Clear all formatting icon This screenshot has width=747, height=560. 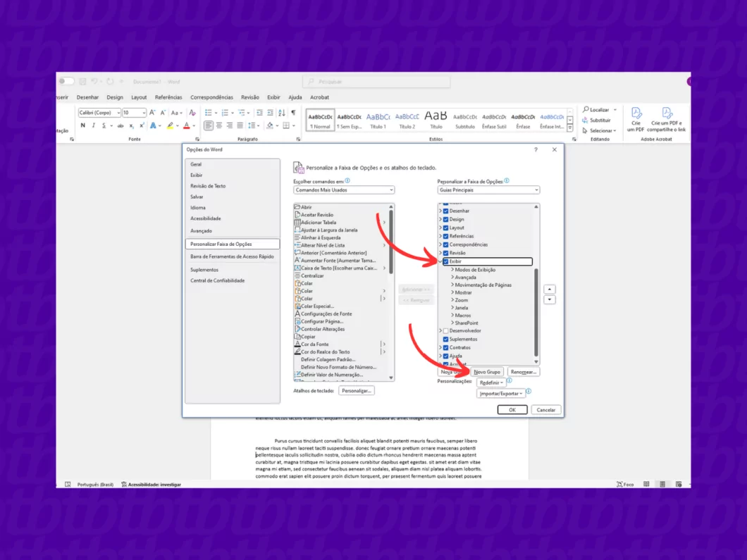coord(192,113)
